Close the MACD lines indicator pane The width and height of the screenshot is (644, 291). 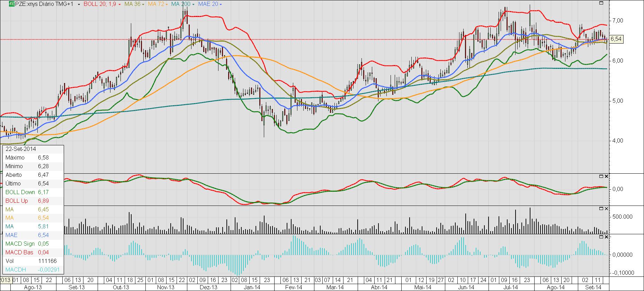click(606, 176)
